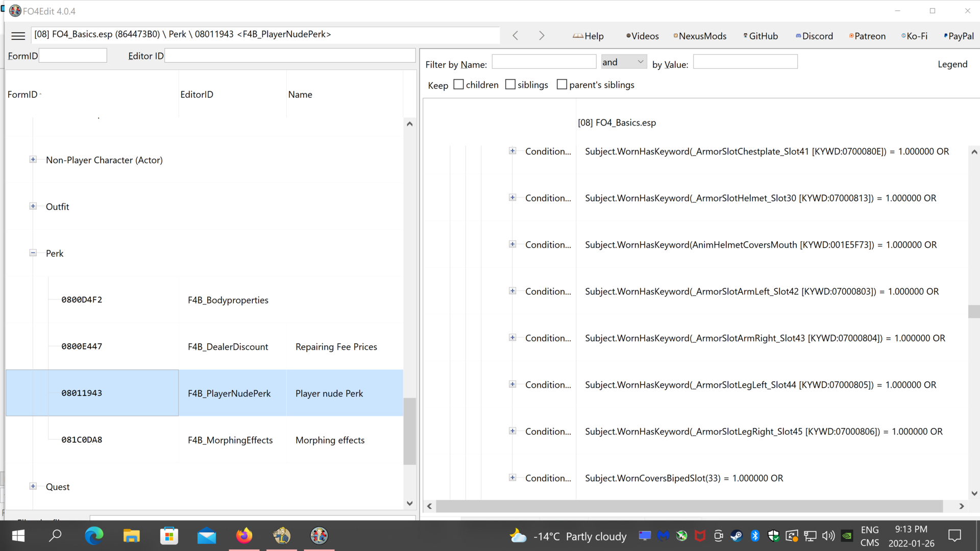The image size is (980, 551).
Task: Open the weather widget showing -14°C
Action: [568, 536]
